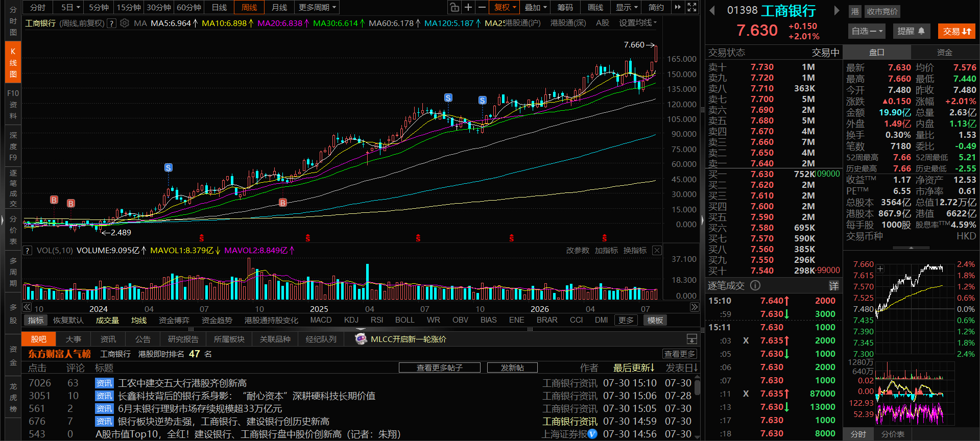Open the 复权 adjustment dropdown
Viewport: 980px width, 441px height.
point(506,7)
